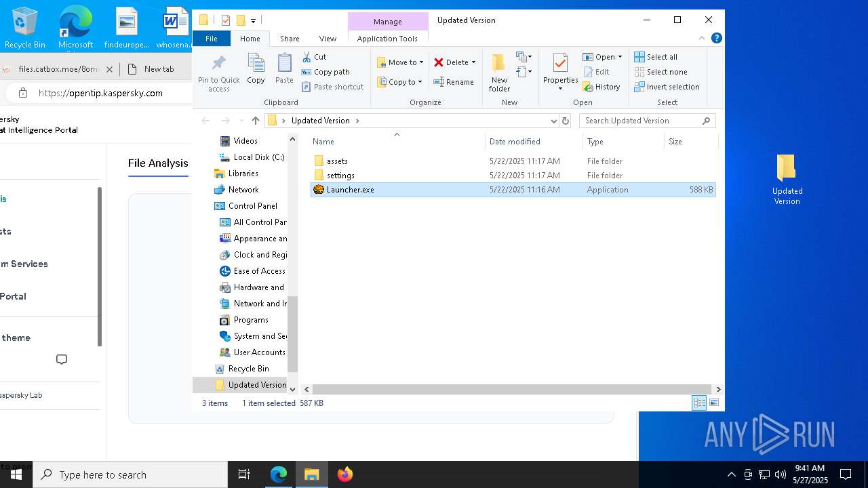Sort by Date modified column
Image resolution: width=868 pixels, height=488 pixels.
pos(534,142)
